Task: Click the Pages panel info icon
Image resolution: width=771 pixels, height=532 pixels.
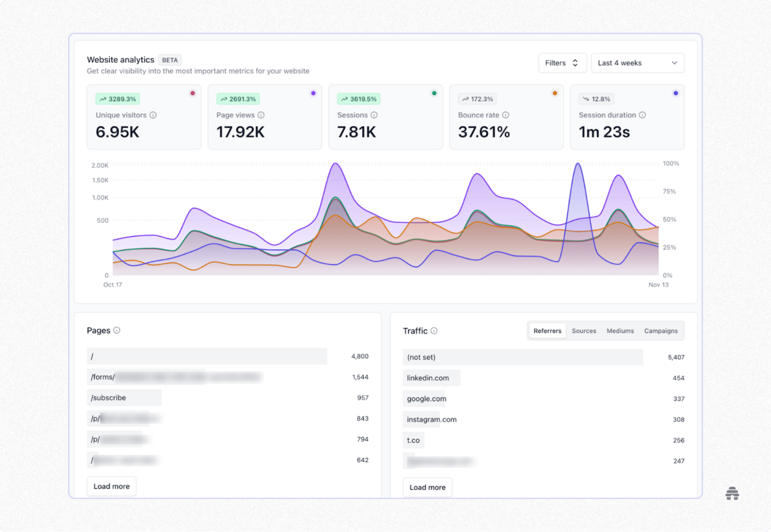Action: click(x=117, y=331)
